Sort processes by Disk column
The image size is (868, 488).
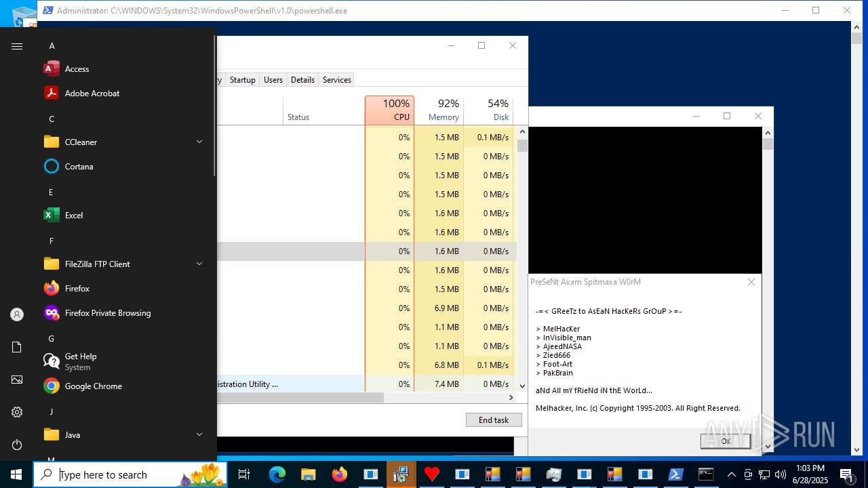[x=488, y=110]
